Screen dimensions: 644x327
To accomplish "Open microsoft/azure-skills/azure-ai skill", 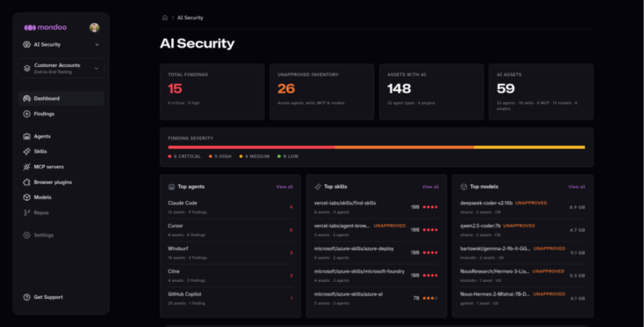I will (376, 298).
